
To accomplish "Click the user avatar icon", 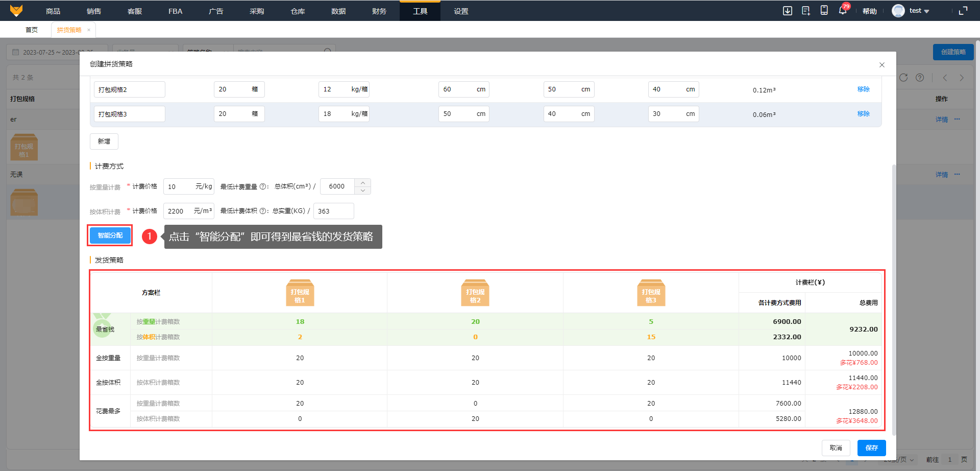I will 898,11.
